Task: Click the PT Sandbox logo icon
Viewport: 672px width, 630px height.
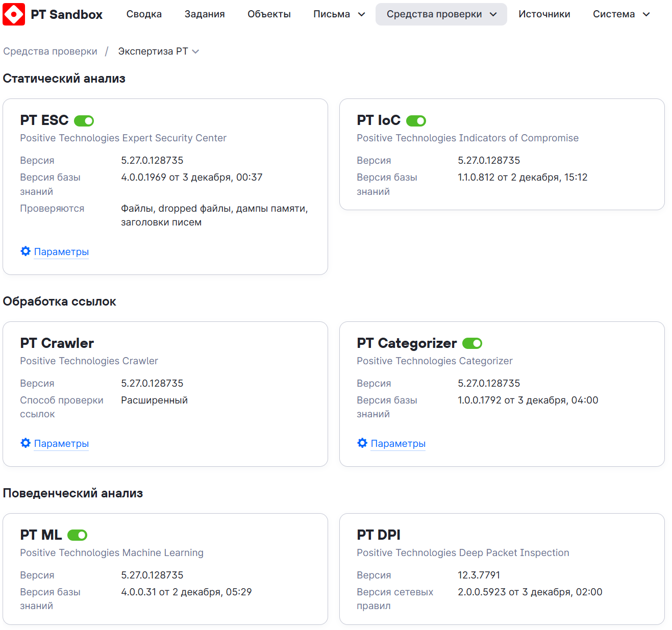Action: tap(14, 14)
